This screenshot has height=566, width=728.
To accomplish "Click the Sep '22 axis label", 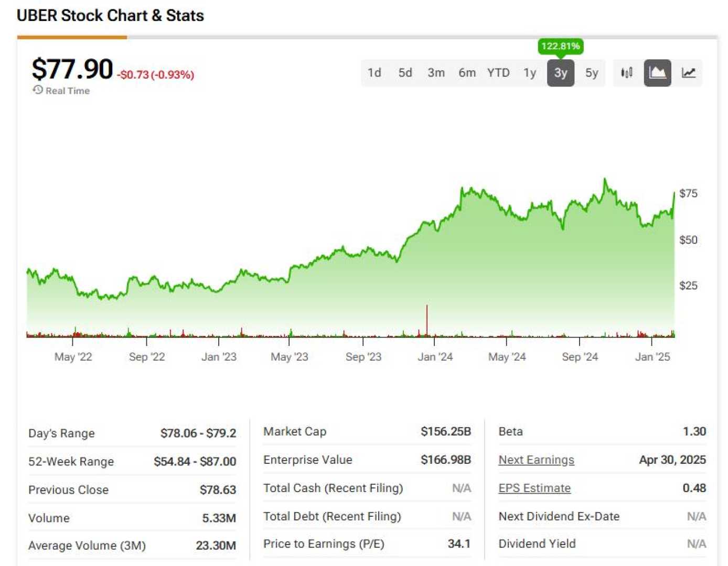I will click(x=147, y=357).
